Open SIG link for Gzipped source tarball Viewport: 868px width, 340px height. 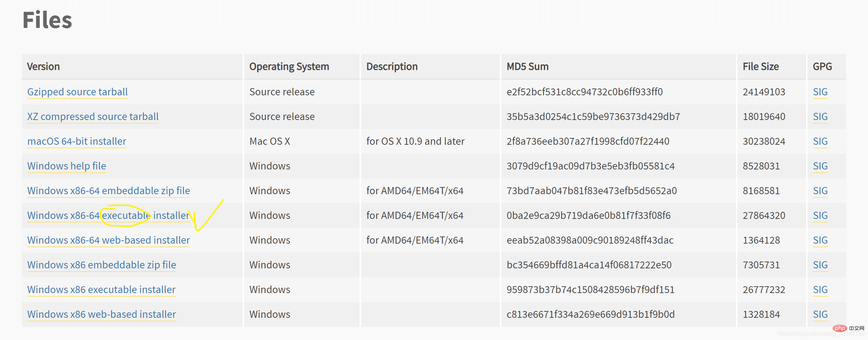(820, 92)
